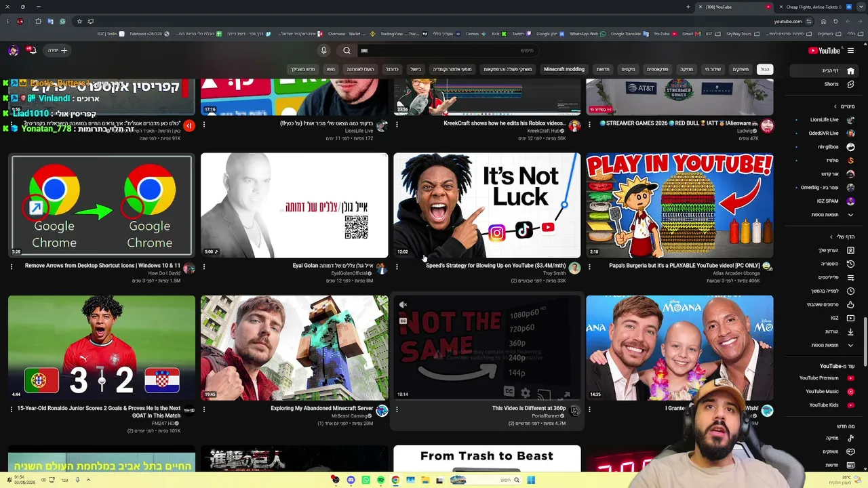Screen dimensions: 868x488
Task: Open the Windows Start button on taskbar
Action: pyautogui.click(x=531, y=480)
